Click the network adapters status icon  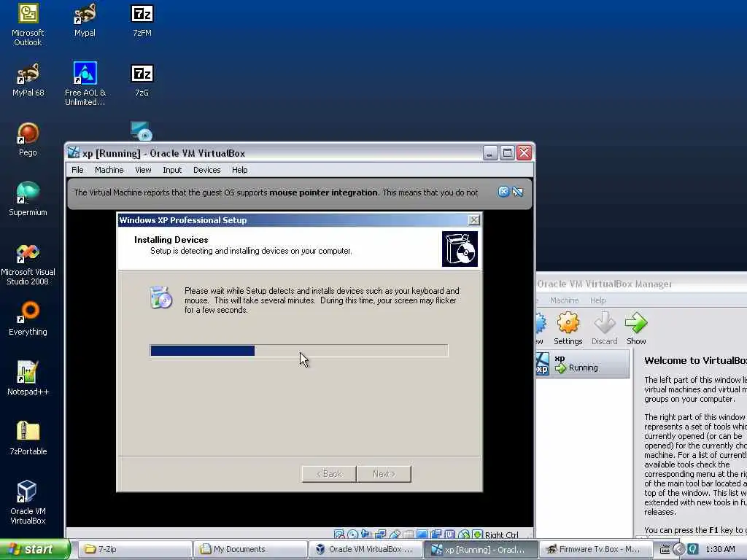380,534
